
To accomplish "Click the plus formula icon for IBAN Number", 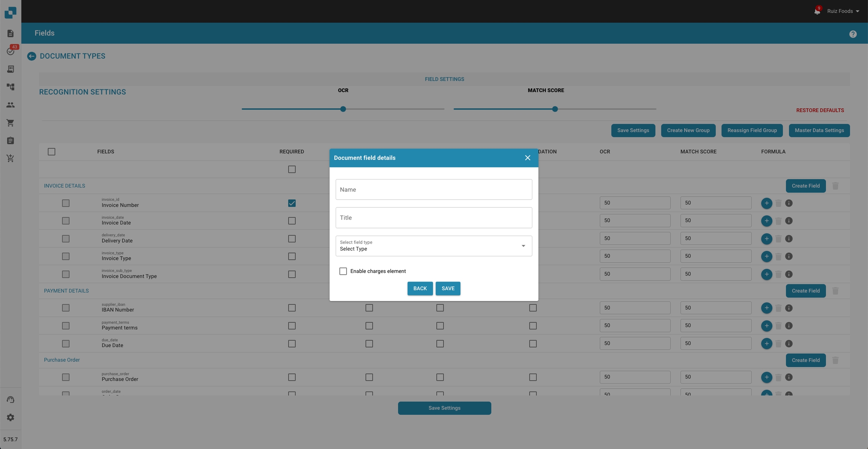I will [x=766, y=308].
